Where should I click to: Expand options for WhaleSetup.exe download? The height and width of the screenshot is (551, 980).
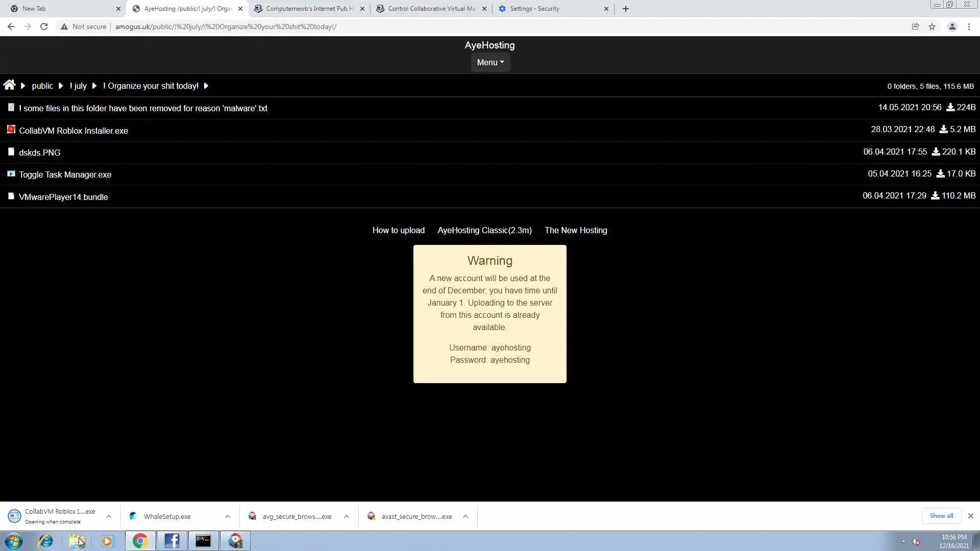pos(228,516)
